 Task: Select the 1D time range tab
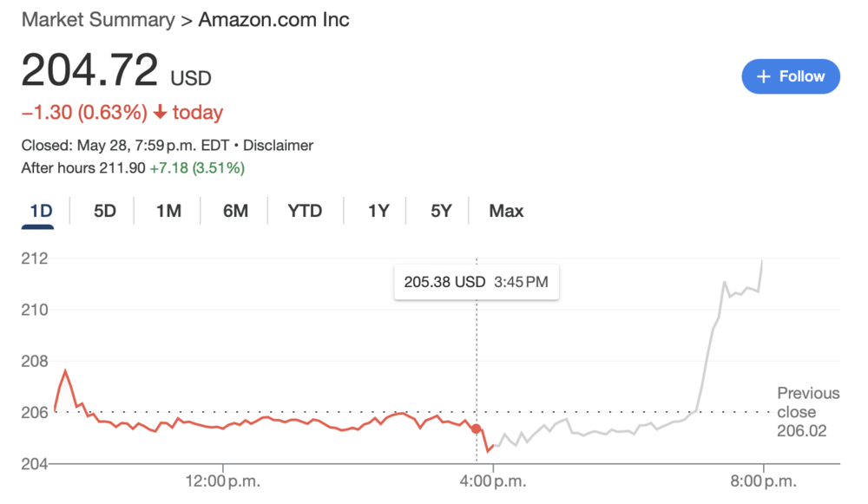pos(41,211)
